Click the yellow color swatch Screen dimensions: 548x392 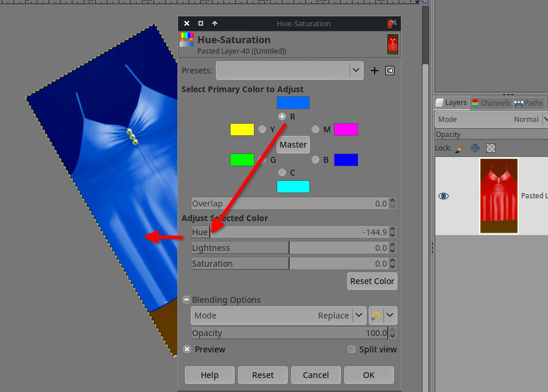point(242,129)
